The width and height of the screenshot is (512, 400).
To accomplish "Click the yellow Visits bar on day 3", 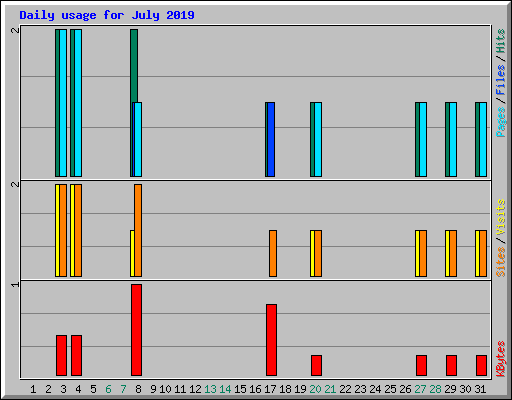I will coord(57,230).
